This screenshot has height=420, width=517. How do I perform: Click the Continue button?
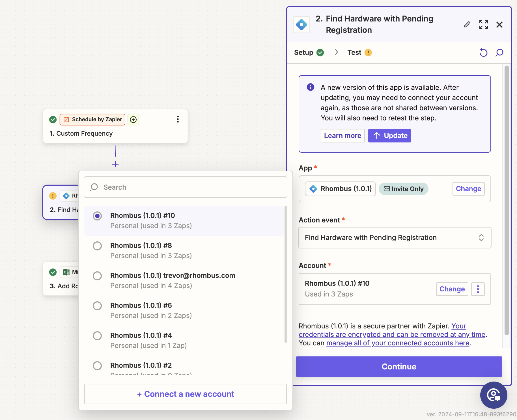(x=399, y=367)
